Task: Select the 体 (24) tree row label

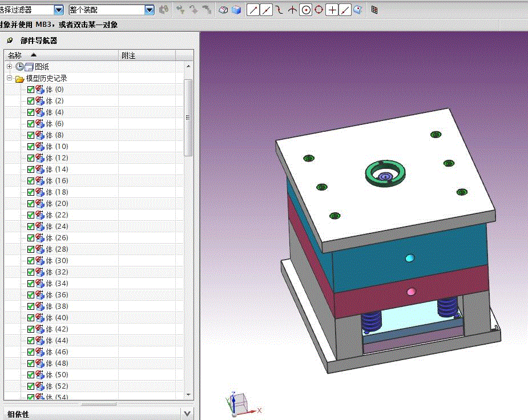Action: 57,227
